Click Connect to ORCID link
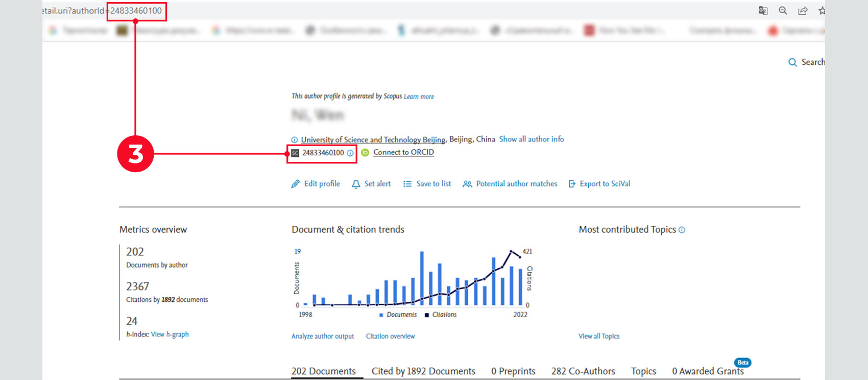This screenshot has width=868, height=380. tap(403, 152)
